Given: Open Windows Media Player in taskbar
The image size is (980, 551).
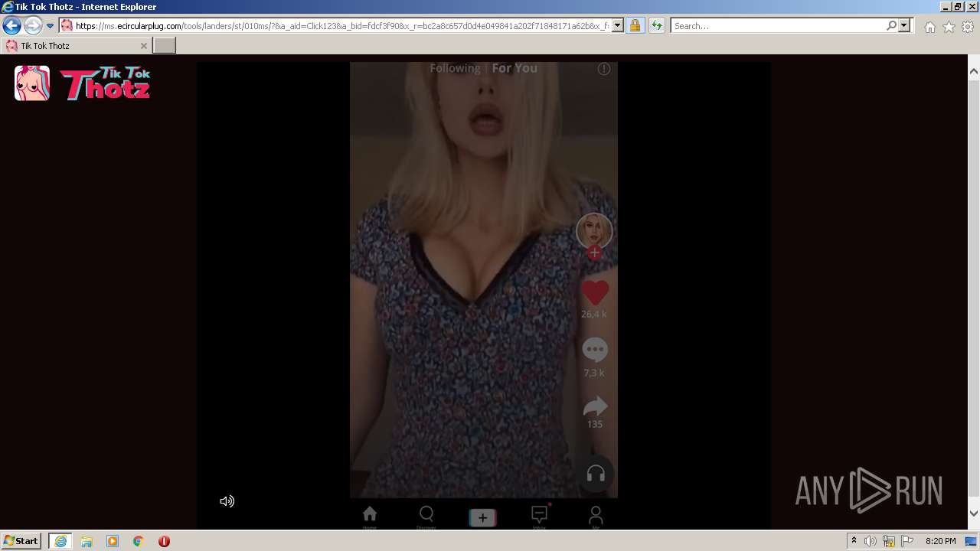Looking at the screenshot, I should click(x=113, y=541).
